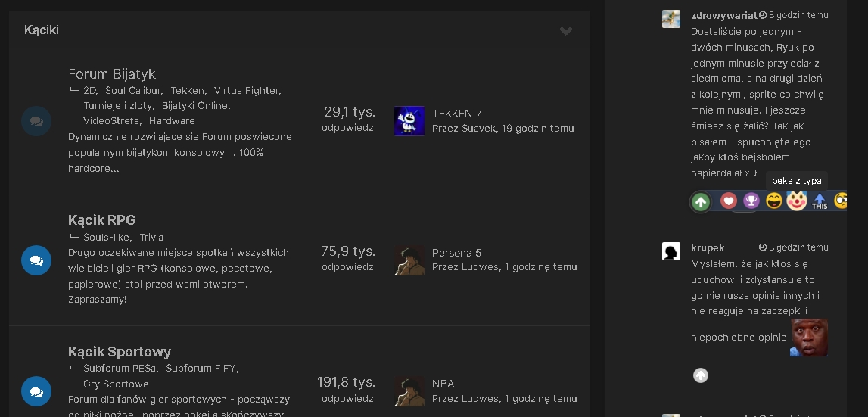The height and width of the screenshot is (417, 868).
Task: Open the Soul Calibur subforum
Action: pyautogui.click(x=133, y=90)
